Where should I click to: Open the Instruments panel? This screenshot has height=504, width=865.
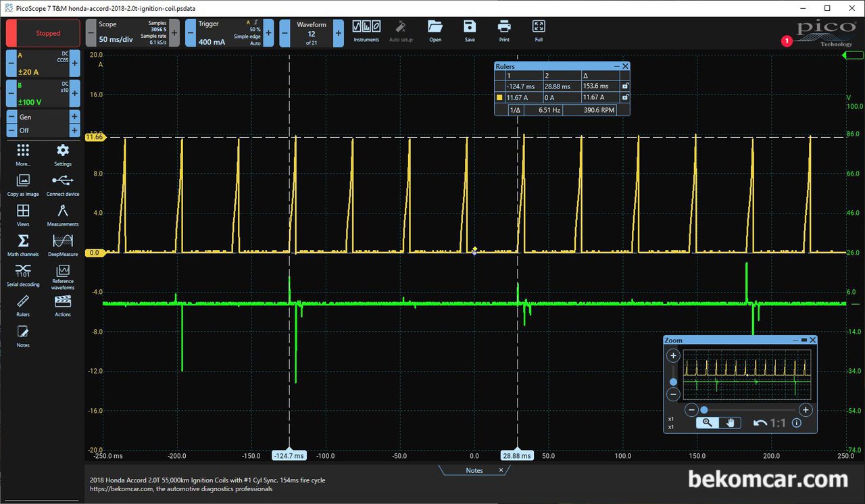(366, 31)
